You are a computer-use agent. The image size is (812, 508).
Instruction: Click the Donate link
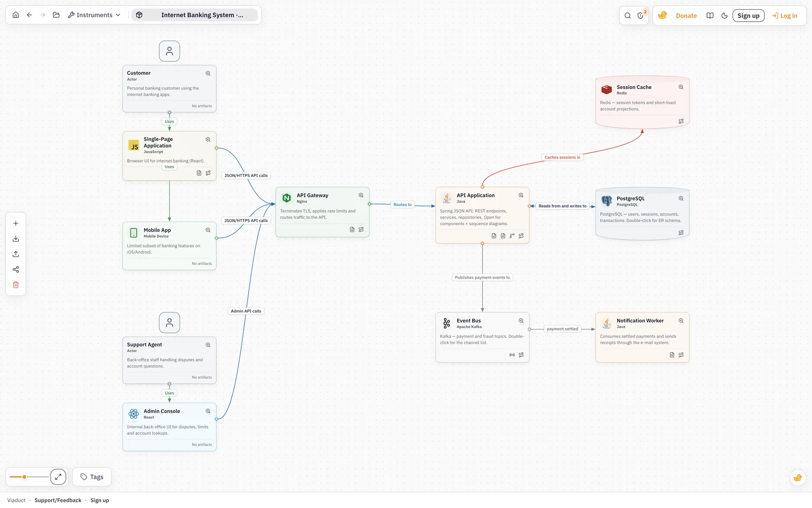point(686,16)
